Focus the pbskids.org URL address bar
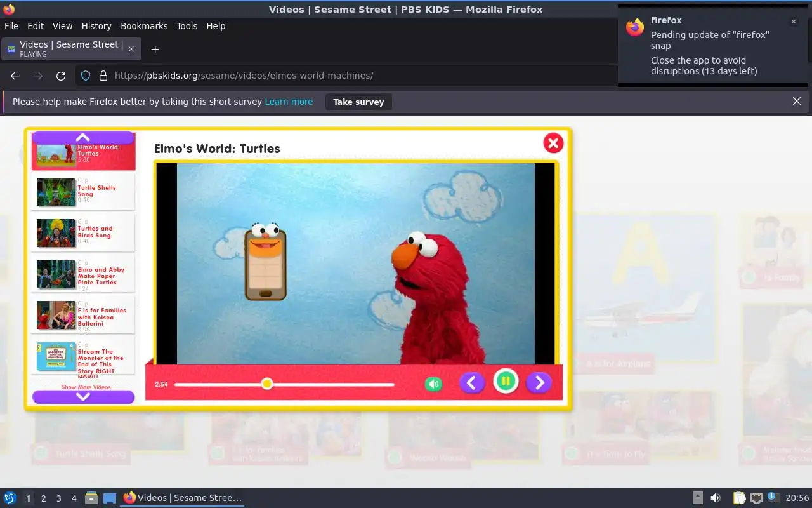The height and width of the screenshot is (508, 812). [362, 76]
